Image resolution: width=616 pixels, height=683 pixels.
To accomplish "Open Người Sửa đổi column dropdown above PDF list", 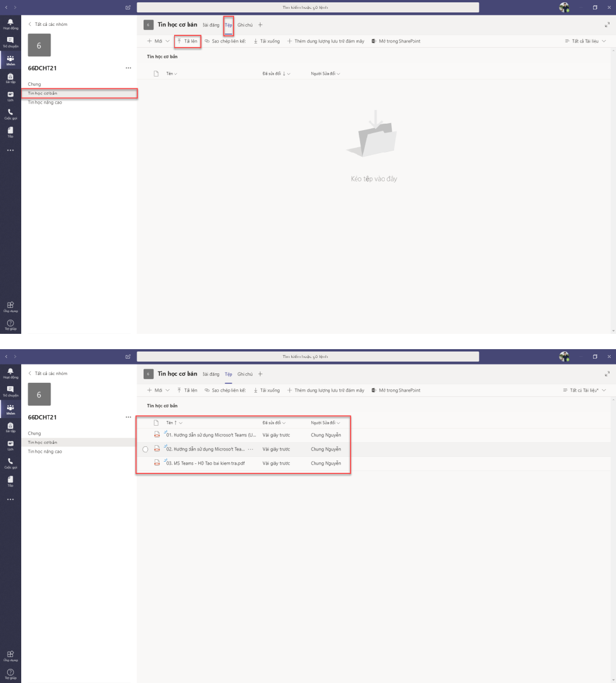I will click(325, 423).
